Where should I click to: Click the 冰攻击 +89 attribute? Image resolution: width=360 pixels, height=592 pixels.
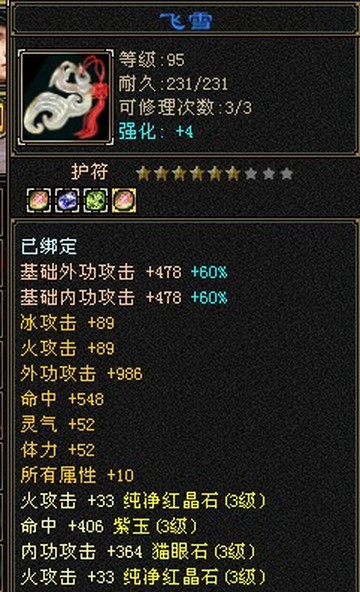click(67, 323)
